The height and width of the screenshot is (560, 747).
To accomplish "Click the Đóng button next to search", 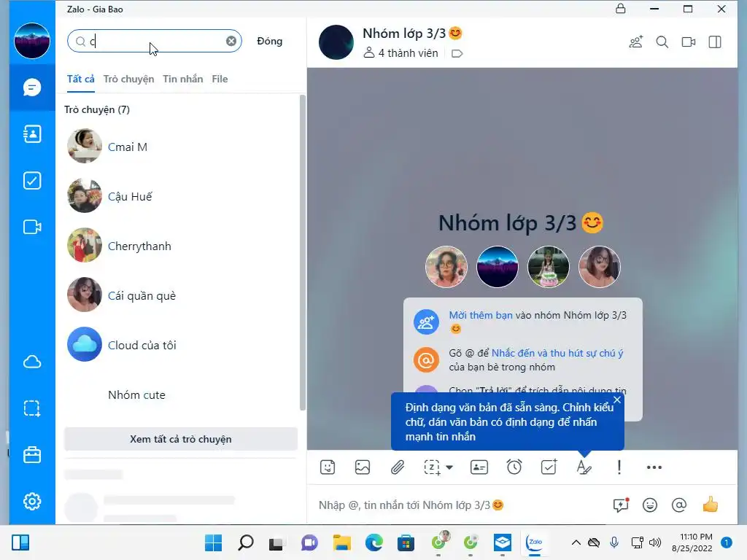I will click(x=270, y=41).
